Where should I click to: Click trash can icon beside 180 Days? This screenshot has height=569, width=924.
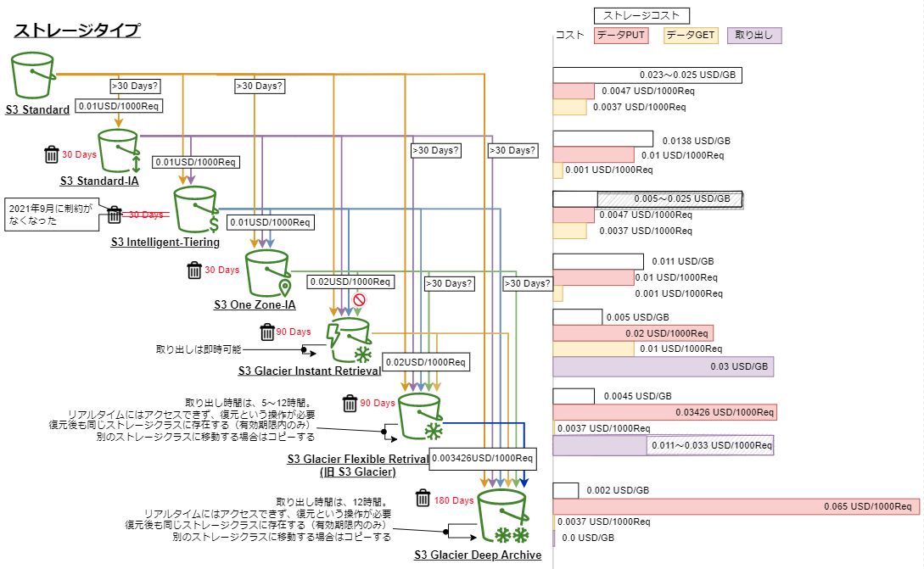(423, 498)
